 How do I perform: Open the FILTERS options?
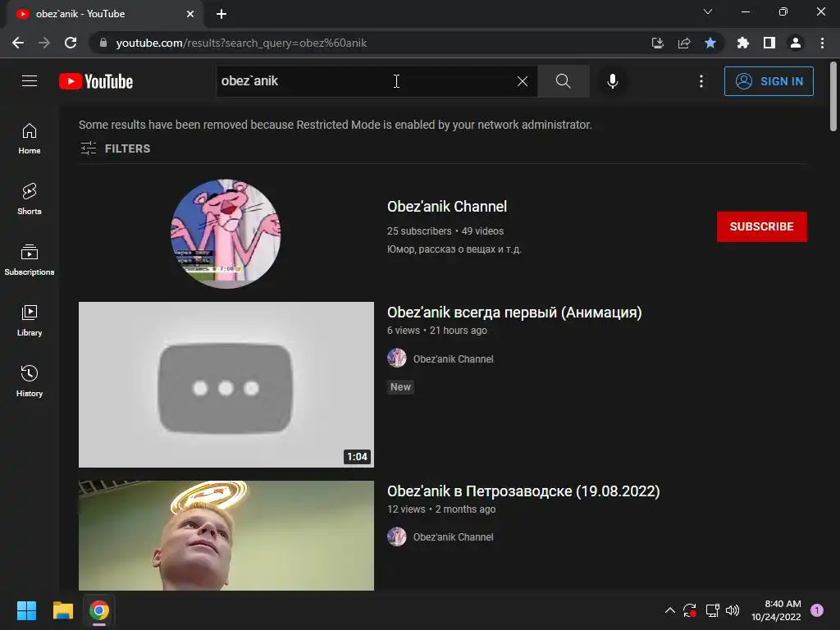pos(115,148)
